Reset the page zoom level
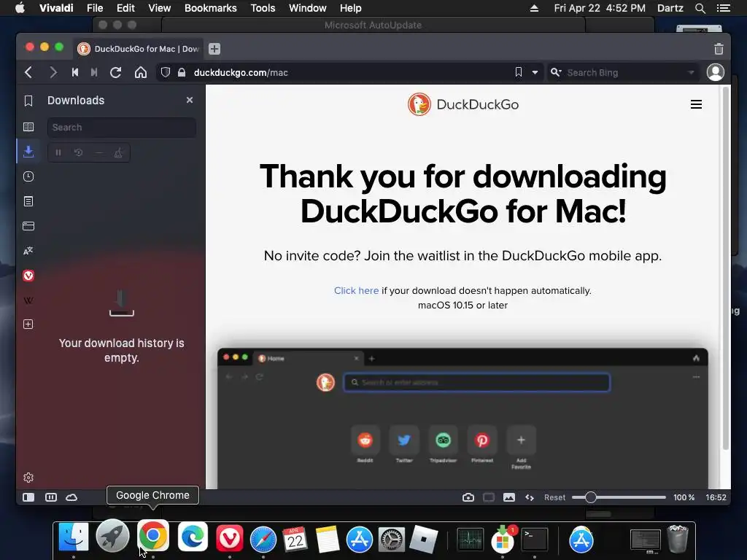747x560 pixels. click(554, 497)
